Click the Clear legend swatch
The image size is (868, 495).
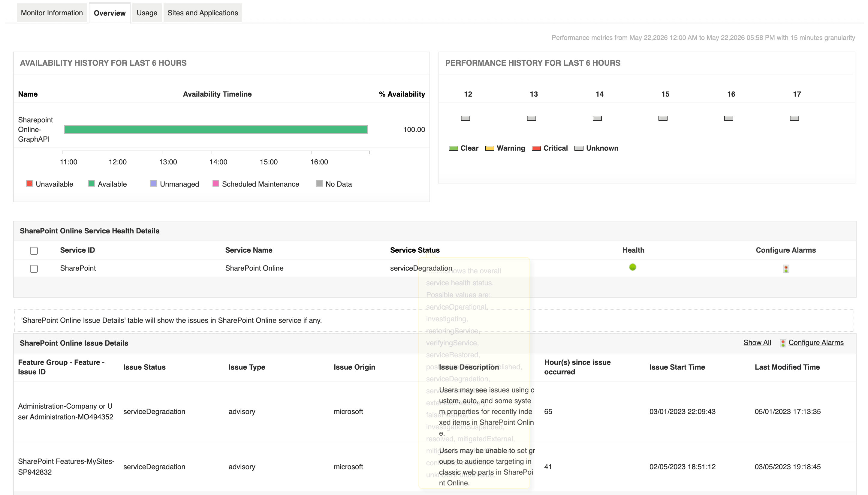454,148
